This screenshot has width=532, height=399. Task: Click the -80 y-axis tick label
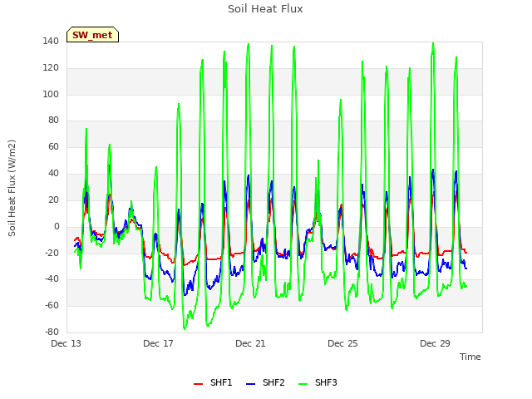[x=52, y=332]
